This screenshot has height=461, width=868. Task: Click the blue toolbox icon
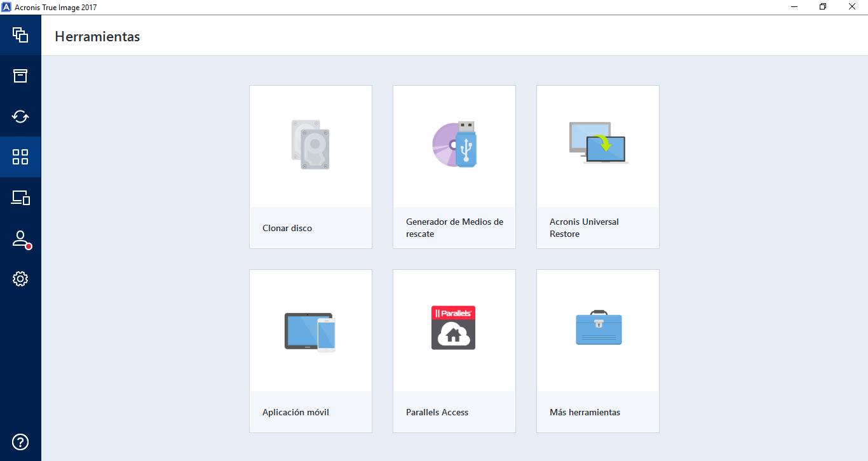click(599, 328)
